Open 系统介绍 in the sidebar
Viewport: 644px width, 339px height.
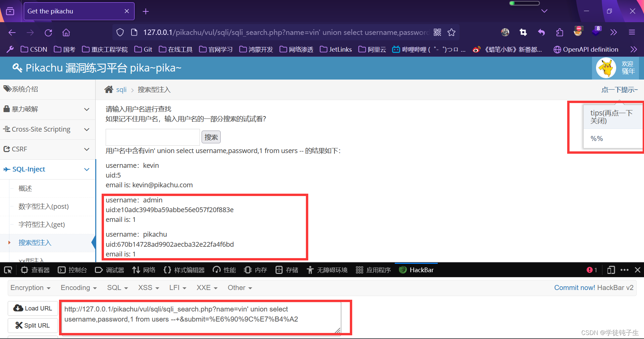pos(48,89)
